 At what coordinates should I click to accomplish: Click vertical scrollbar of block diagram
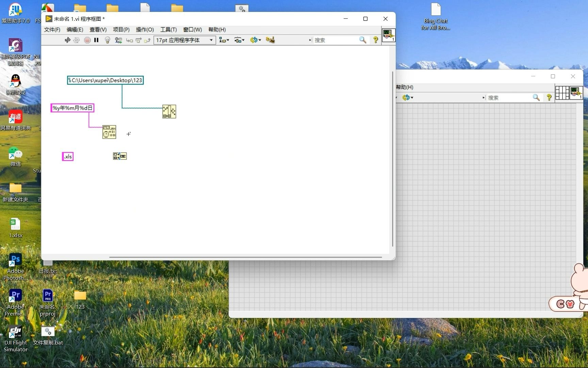pyautogui.click(x=392, y=159)
